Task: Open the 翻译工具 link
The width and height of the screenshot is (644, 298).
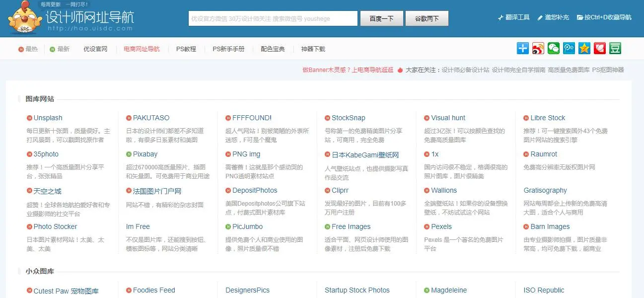Action: [517, 17]
